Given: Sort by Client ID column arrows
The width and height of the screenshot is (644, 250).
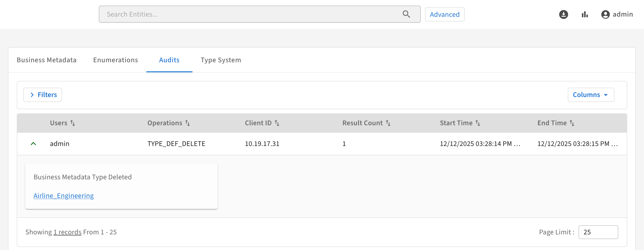Looking at the screenshot, I should click(x=277, y=123).
